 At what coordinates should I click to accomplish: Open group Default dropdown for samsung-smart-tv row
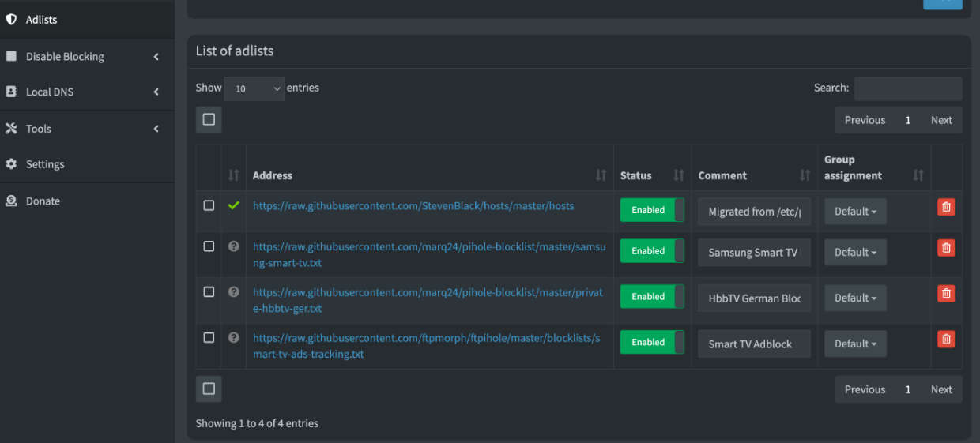point(855,253)
